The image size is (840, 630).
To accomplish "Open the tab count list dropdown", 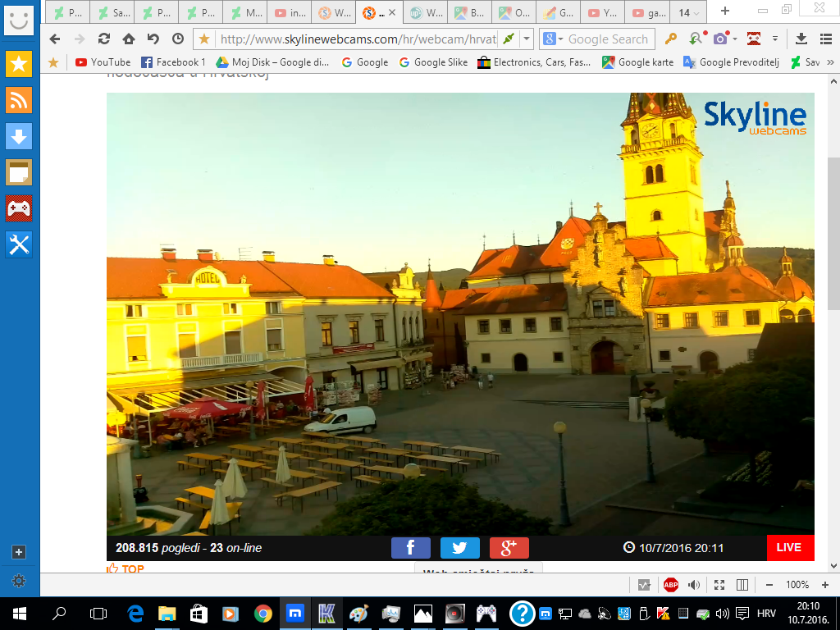I will point(689,12).
